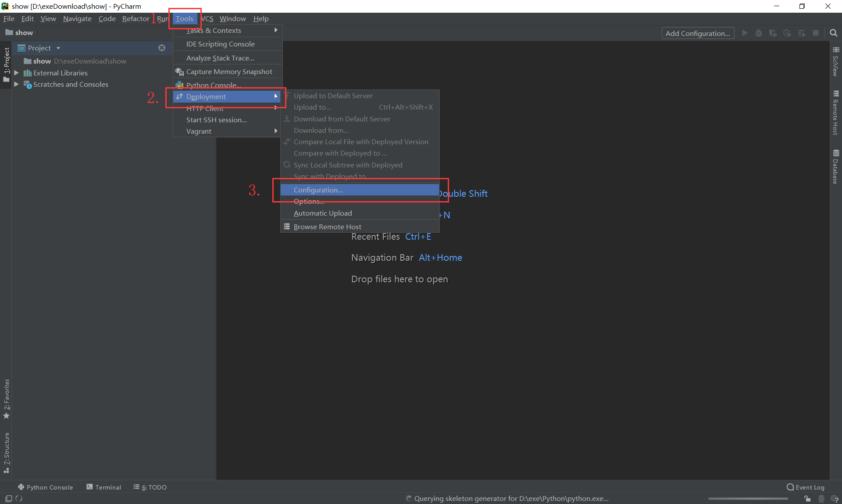Click the Add Configuration... button
The height and width of the screenshot is (504, 842).
click(698, 33)
